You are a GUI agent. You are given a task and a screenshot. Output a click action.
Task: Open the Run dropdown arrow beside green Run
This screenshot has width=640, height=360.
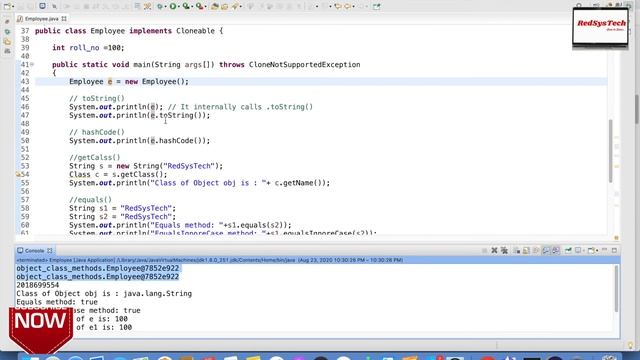[x=179, y=7]
